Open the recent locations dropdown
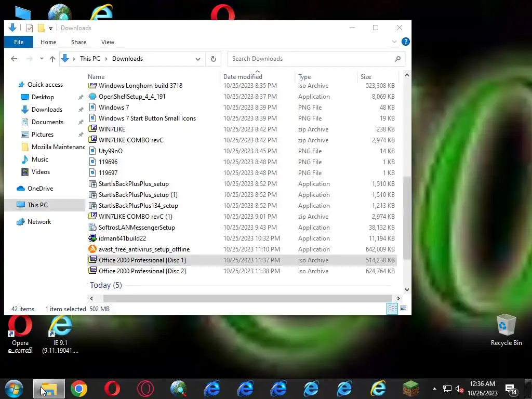Screen dimensions: 532x399 (42, 59)
